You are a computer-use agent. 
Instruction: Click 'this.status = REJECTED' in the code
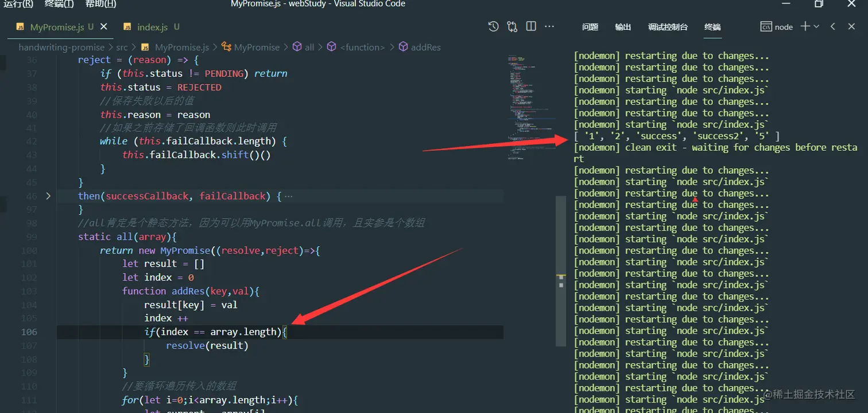click(x=161, y=87)
